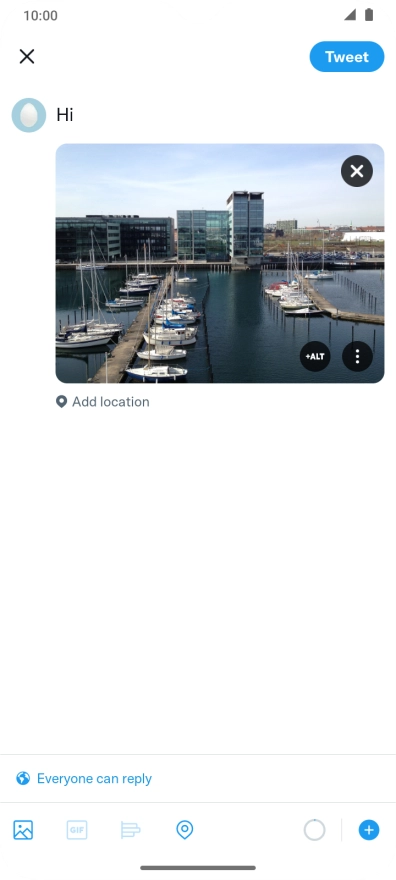Add alt text via +ALT button

[315, 356]
